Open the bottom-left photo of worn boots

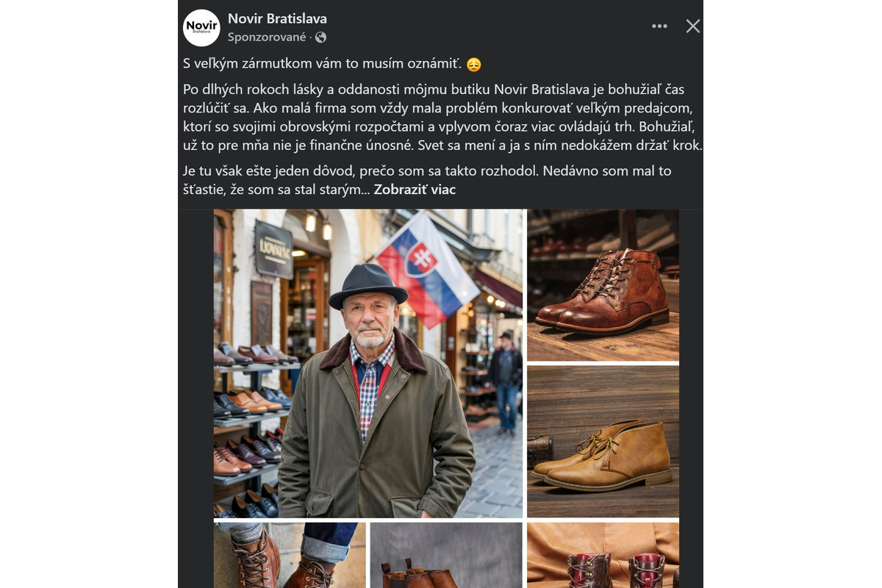pyautogui.click(x=289, y=555)
